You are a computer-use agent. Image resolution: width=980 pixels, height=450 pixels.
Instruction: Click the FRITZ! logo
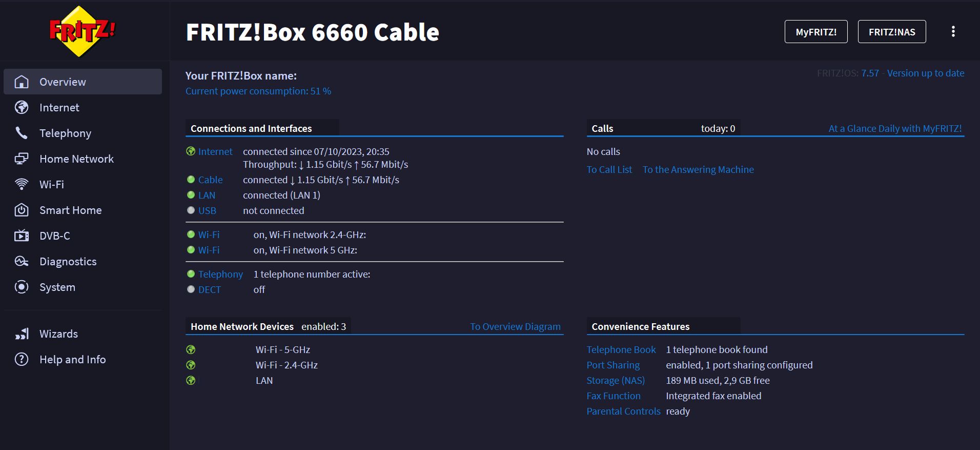click(82, 31)
